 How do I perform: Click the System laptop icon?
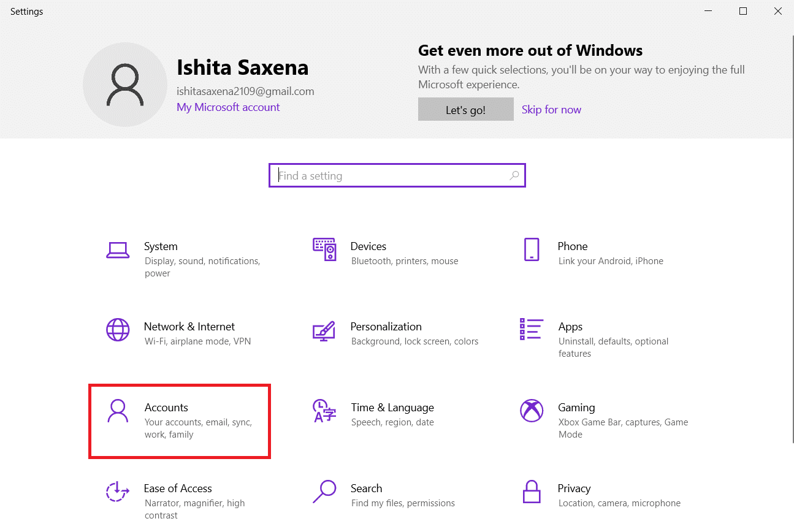click(x=118, y=250)
